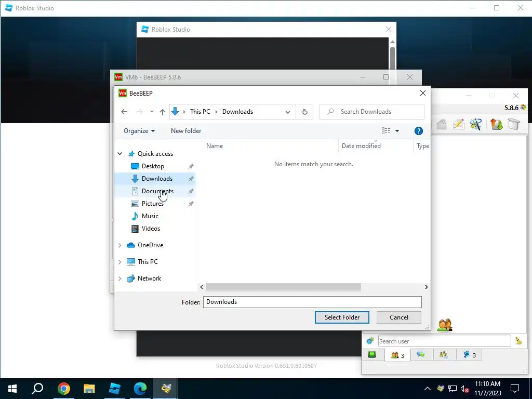Open the BeeBEEP tools and settings icon
Image resolution: width=532 pixels, height=399 pixels.
476,124
